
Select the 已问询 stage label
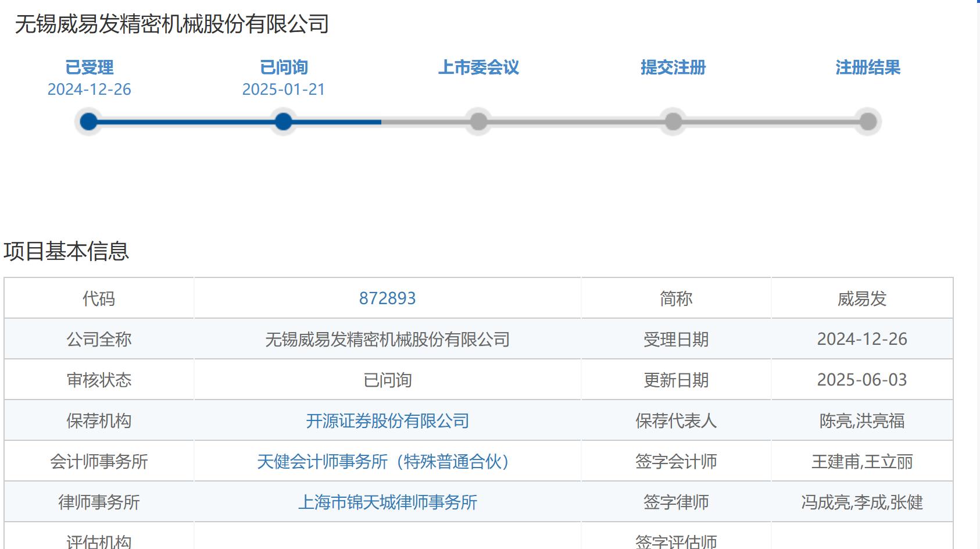pyautogui.click(x=284, y=67)
